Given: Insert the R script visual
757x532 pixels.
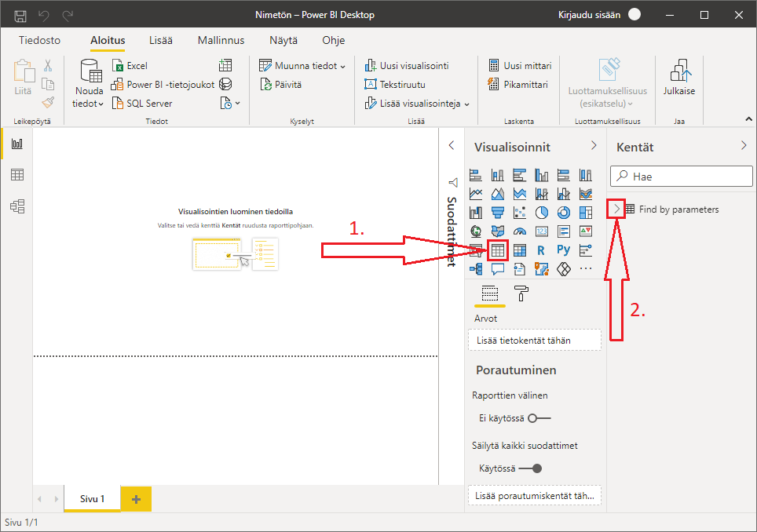Looking at the screenshot, I should click(541, 250).
